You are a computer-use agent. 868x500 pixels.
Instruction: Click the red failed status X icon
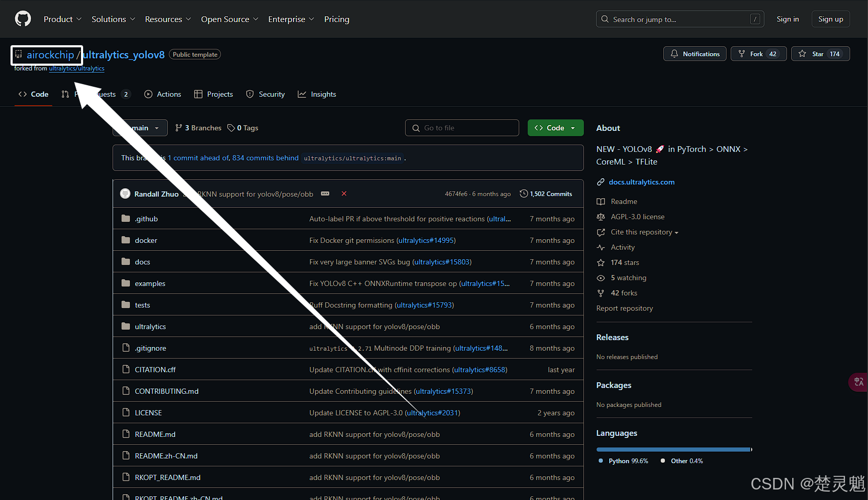pos(344,193)
